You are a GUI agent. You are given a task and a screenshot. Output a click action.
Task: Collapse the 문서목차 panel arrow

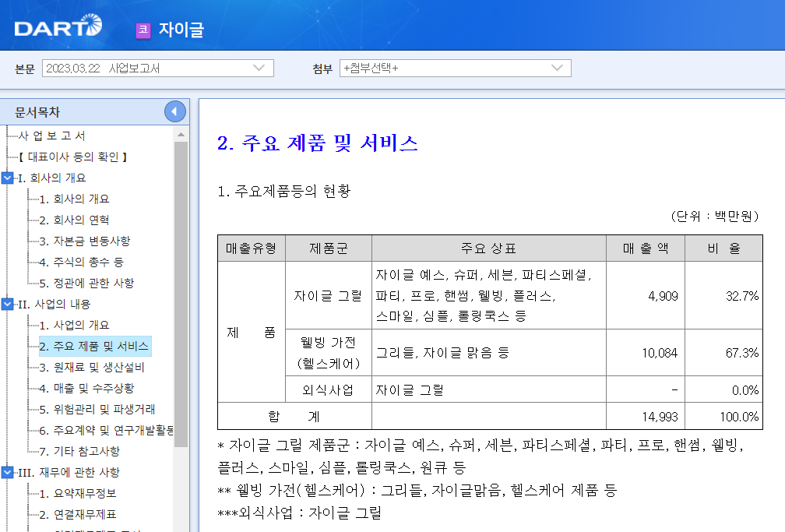click(174, 111)
